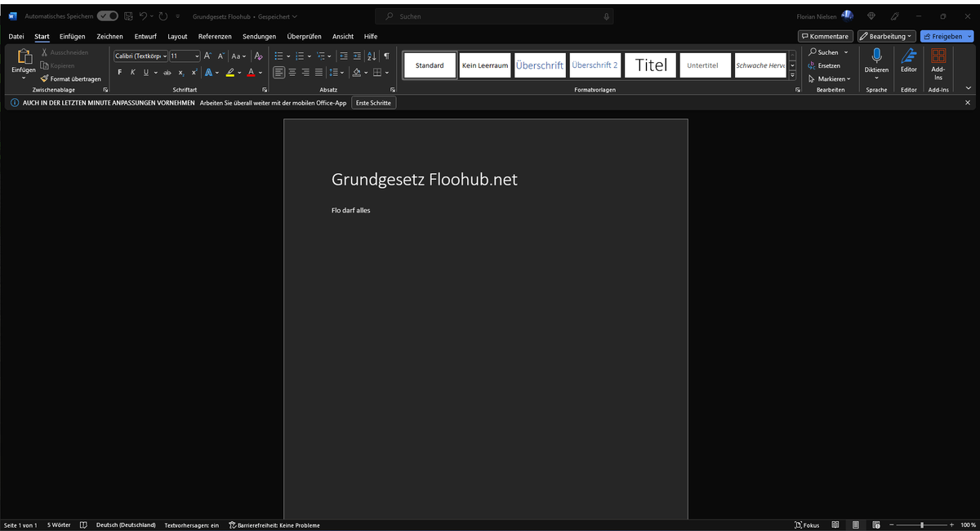980x531 pixels.
Task: Click the Suchen search field at top
Action: tap(496, 16)
